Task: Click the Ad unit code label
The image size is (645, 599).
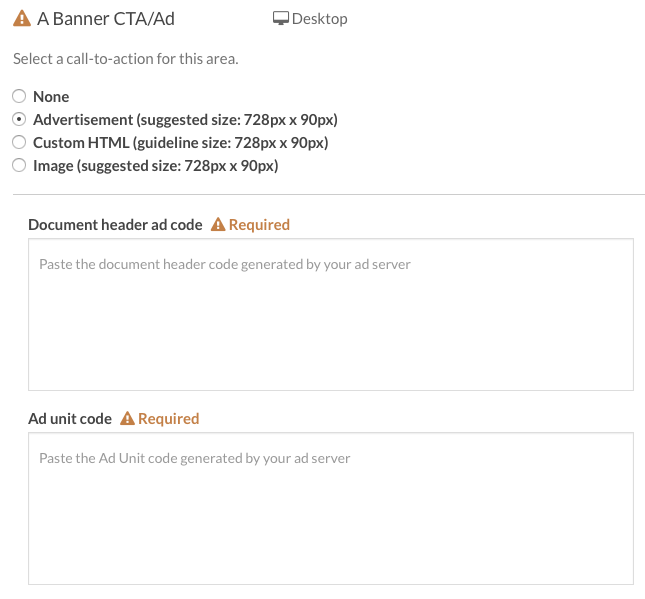Action: coord(70,418)
